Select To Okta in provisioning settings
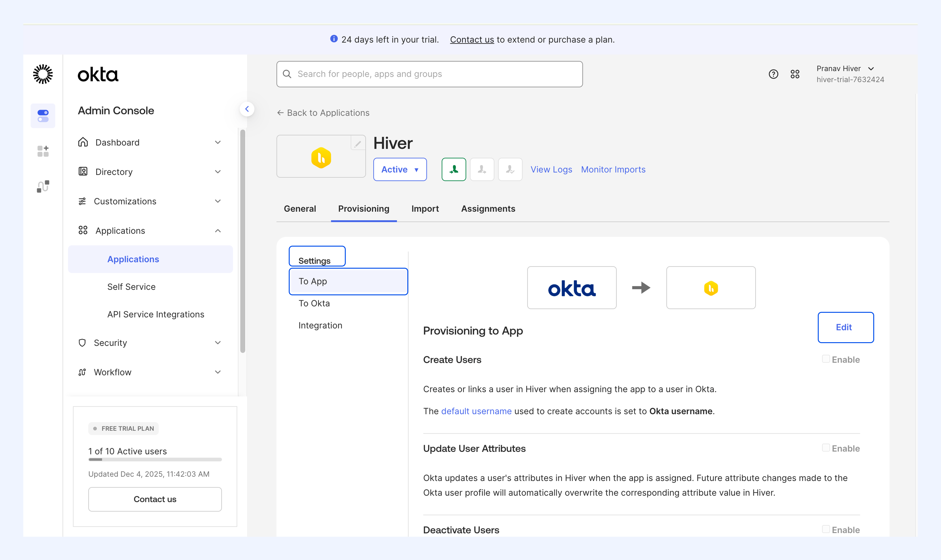The width and height of the screenshot is (941, 560). pos(314,303)
